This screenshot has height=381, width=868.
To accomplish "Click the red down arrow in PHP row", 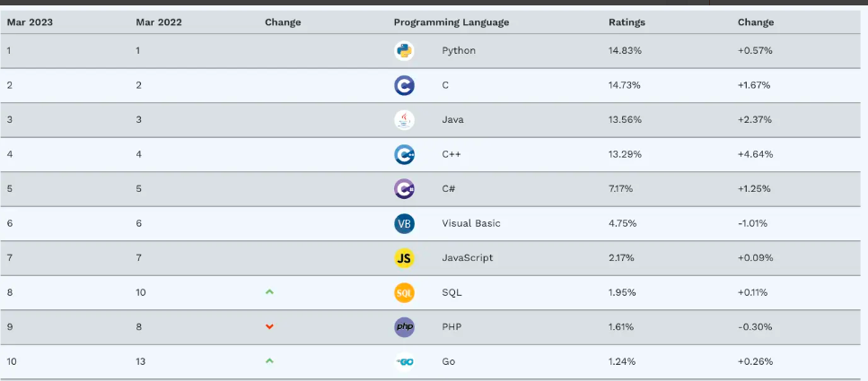I will click(x=269, y=327).
